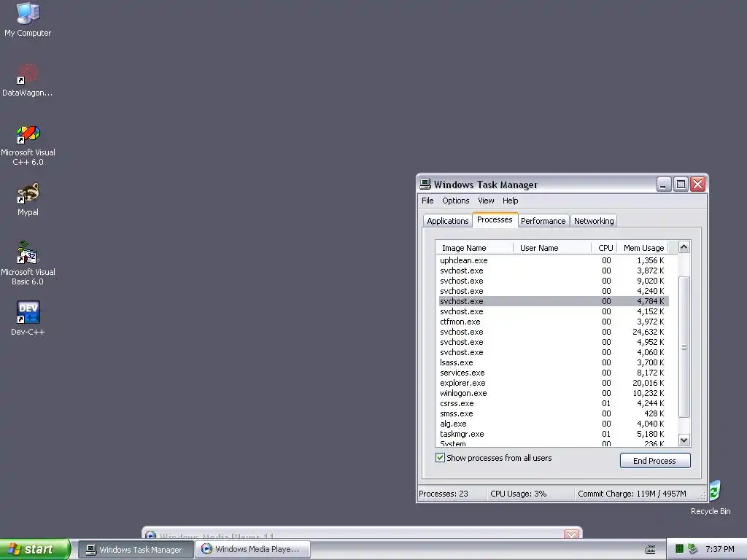The height and width of the screenshot is (560, 747).
Task: Select svchost.exe using 9,020 K
Action: click(x=554, y=281)
